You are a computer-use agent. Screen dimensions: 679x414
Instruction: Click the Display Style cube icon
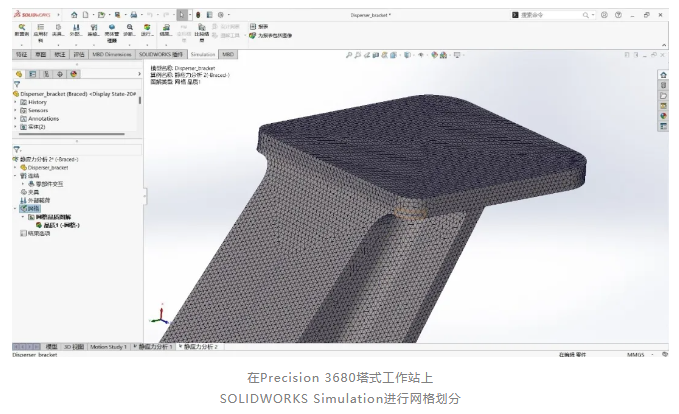pos(407,55)
